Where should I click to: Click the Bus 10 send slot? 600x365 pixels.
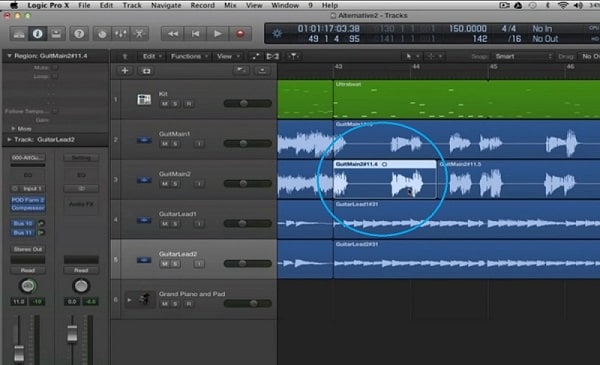(x=23, y=223)
